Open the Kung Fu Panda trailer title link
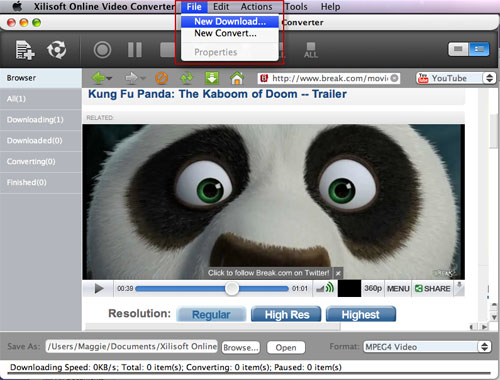500x380 pixels. coord(217,94)
